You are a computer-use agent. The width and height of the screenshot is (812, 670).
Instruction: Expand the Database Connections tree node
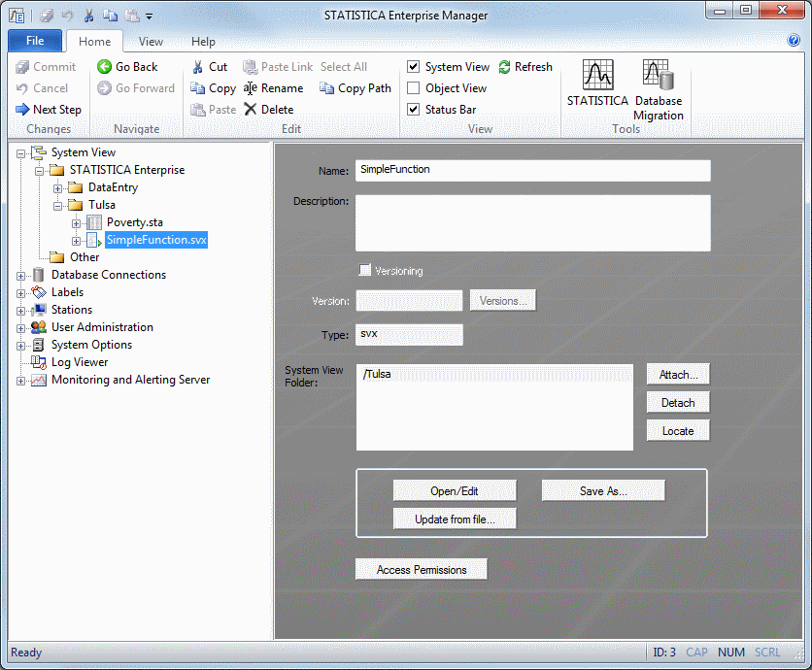point(21,276)
